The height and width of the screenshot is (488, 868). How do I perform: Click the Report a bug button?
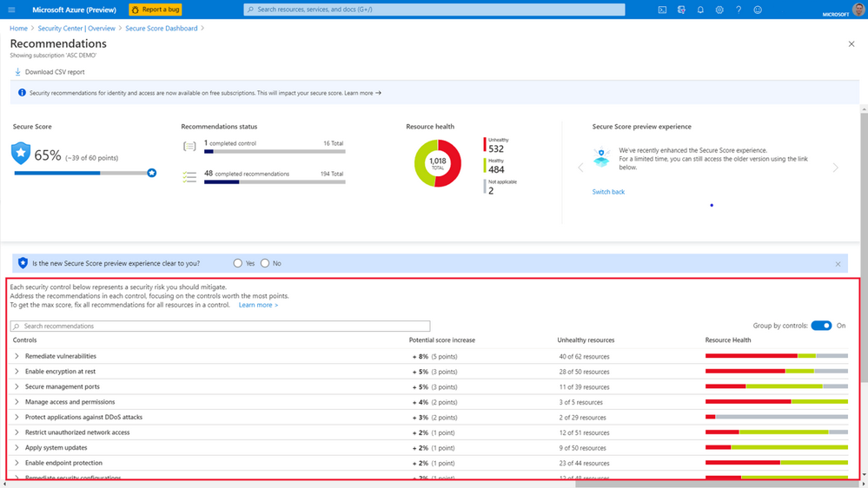(x=156, y=10)
